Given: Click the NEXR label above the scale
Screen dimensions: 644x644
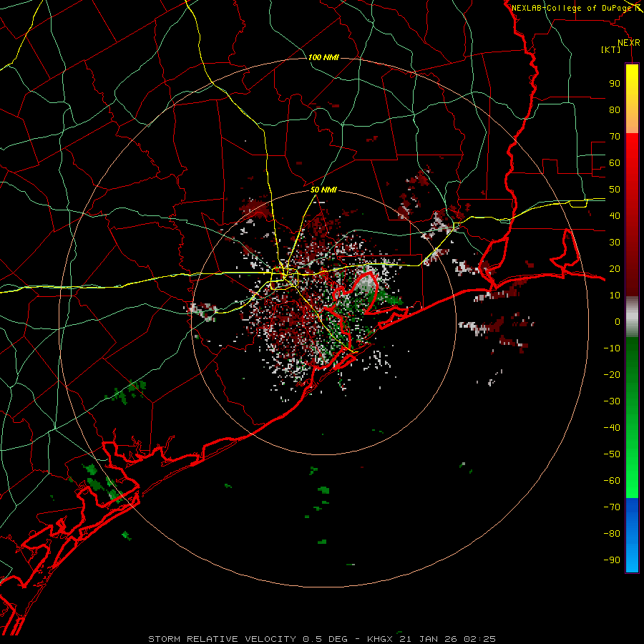Looking at the screenshot, I should click(x=629, y=43).
